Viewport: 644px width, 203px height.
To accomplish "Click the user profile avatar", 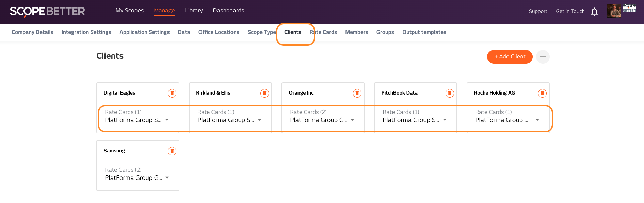I will (614, 11).
